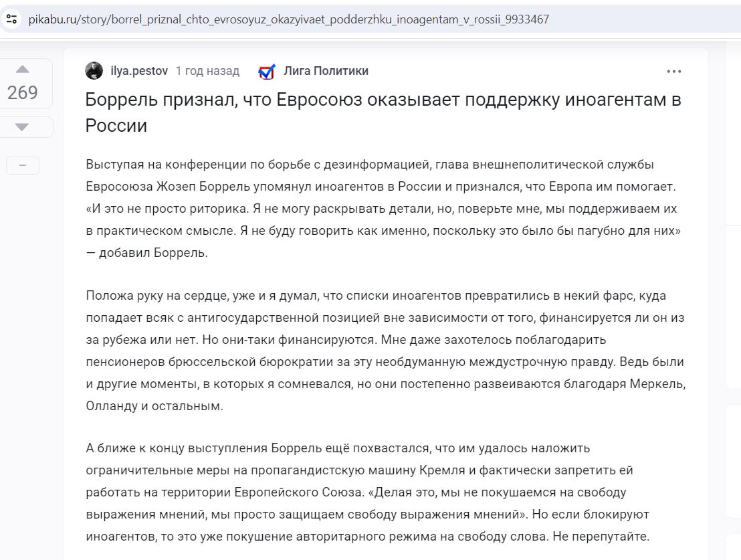This screenshot has width=741, height=560.
Task: Click the line "Олланду и остальным."
Action: (154, 406)
